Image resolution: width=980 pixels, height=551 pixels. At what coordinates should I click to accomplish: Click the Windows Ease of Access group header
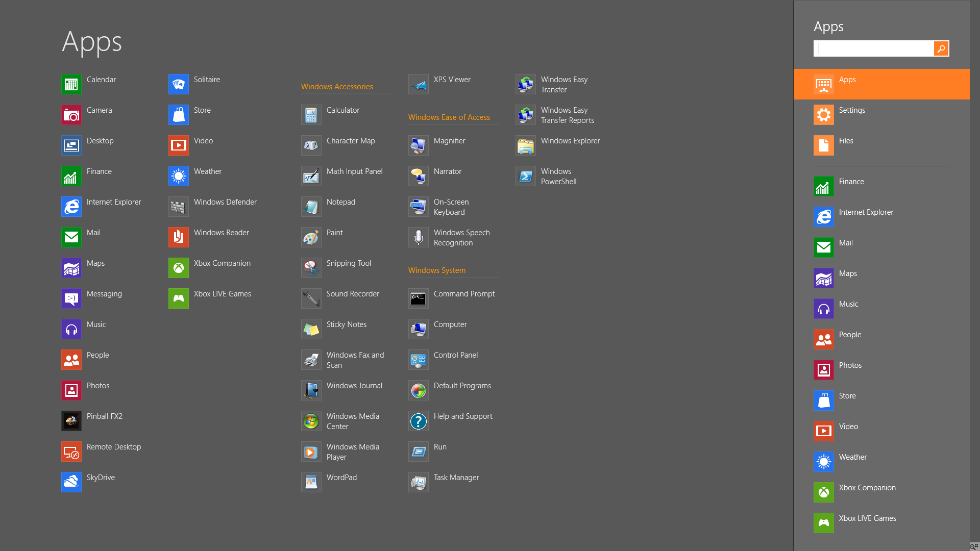click(x=449, y=117)
